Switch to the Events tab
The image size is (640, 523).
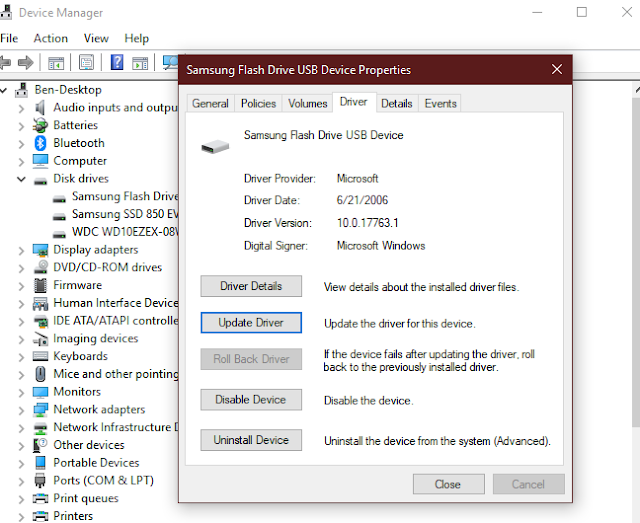click(440, 104)
